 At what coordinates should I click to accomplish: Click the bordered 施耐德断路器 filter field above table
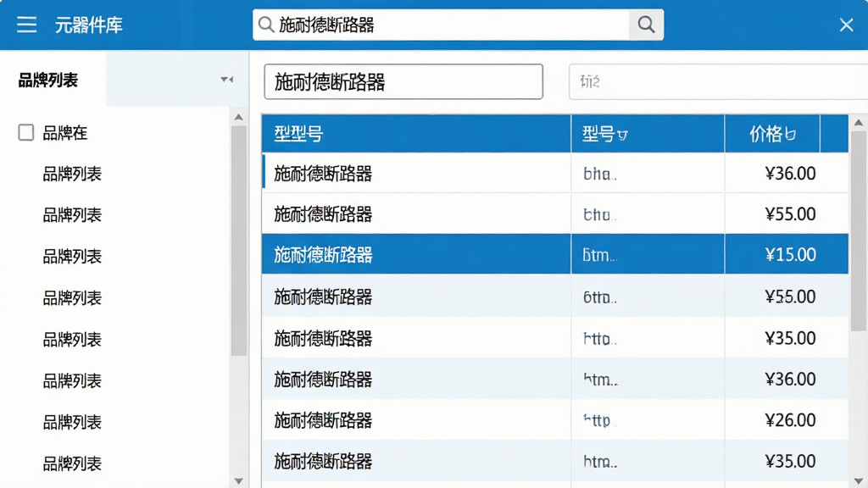pyautogui.click(x=403, y=82)
